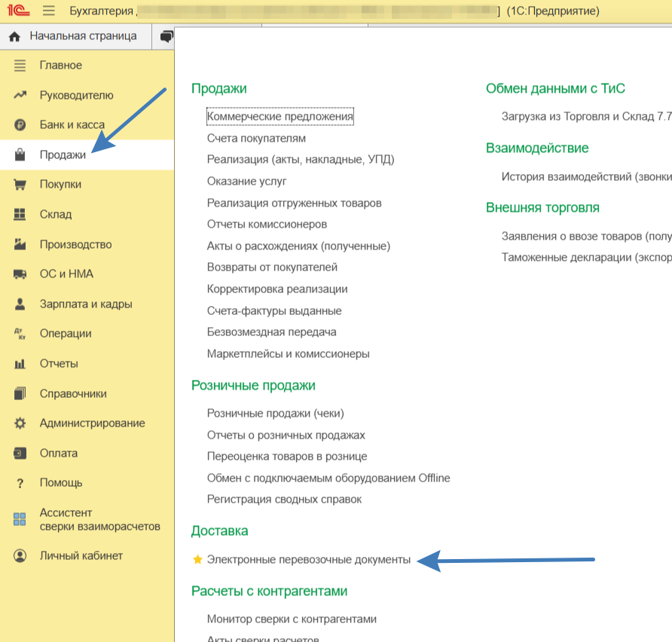Click the Администрирование gear icon
672x642 pixels.
pyautogui.click(x=20, y=423)
